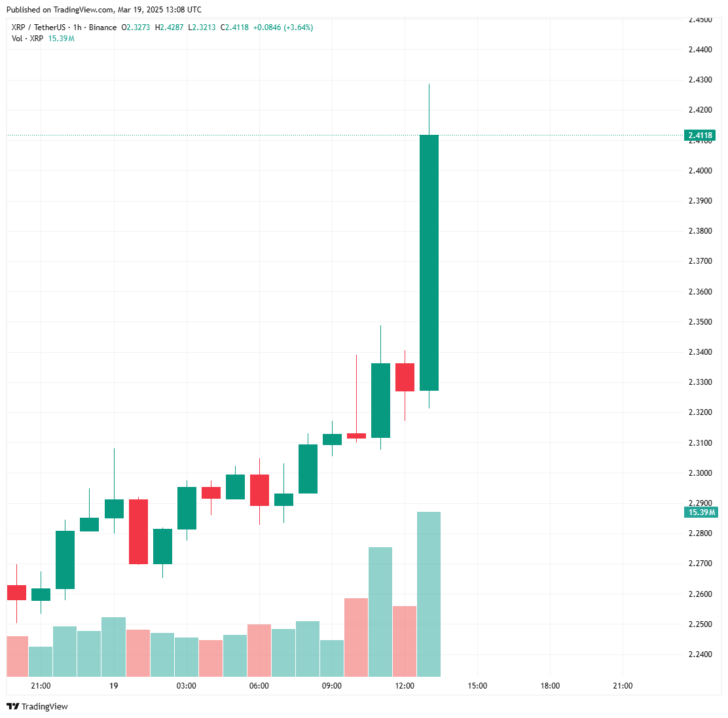Select the tallest volume bar
Screen dimensions: 728x718
(429, 594)
